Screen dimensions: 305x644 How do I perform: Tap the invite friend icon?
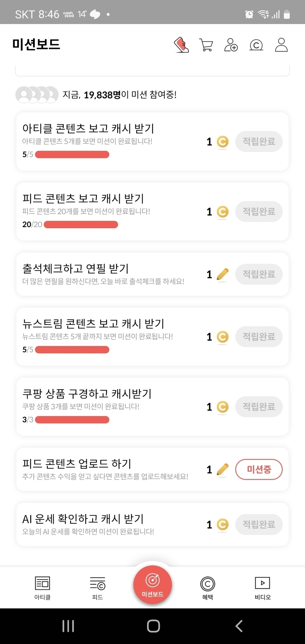(231, 45)
